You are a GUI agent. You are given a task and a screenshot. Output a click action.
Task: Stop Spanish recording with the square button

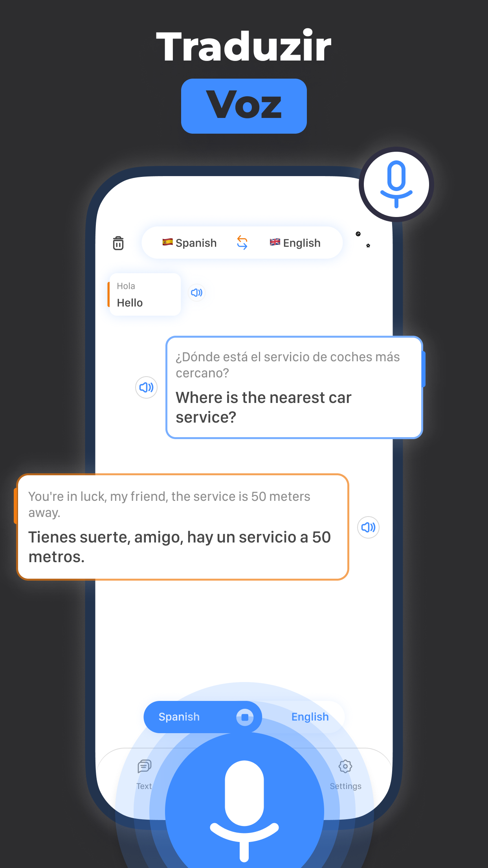[245, 717]
